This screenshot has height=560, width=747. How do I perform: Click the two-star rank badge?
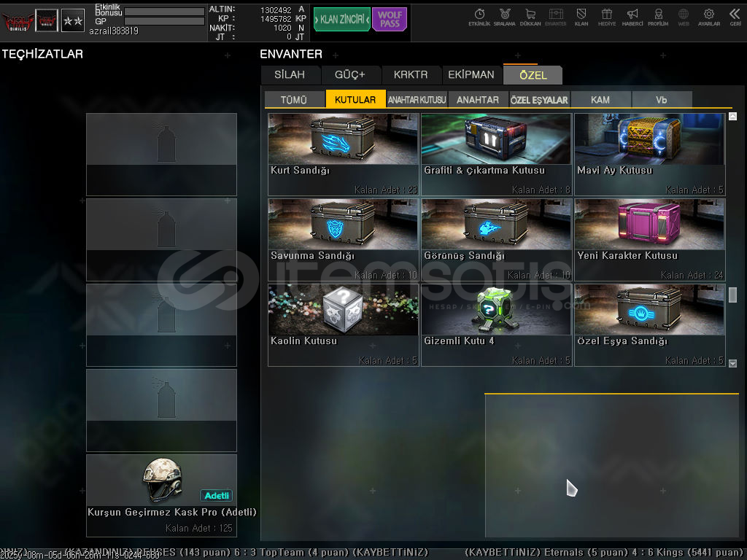coord(73,20)
